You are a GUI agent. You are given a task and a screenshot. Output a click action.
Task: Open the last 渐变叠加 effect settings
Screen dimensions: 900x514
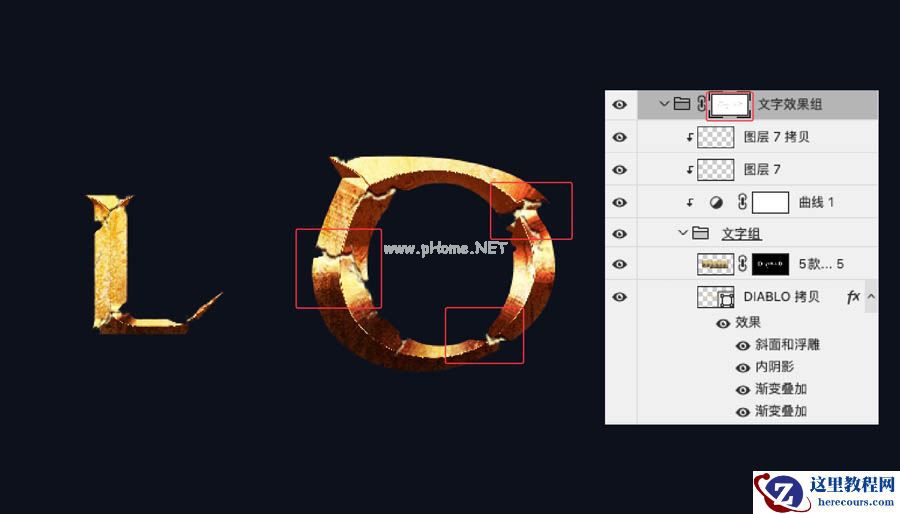coord(781,411)
